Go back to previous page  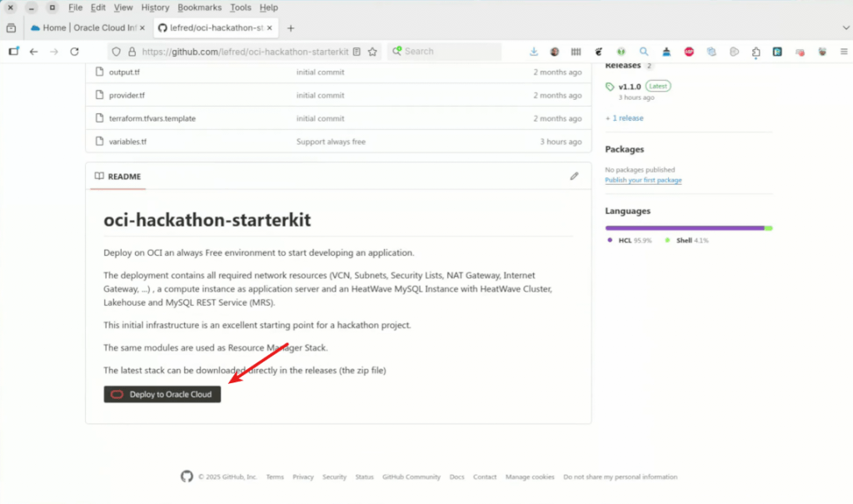33,52
